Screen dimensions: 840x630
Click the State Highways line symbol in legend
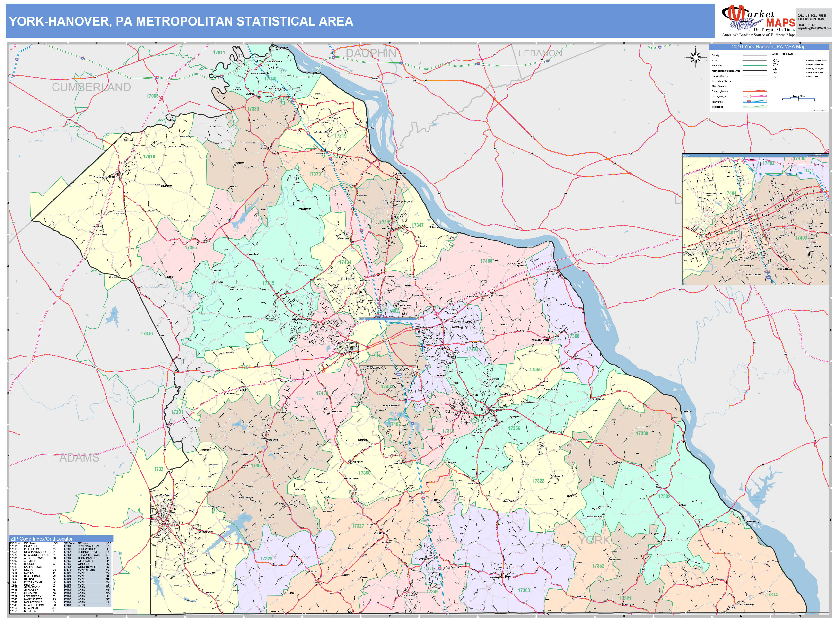(x=754, y=92)
